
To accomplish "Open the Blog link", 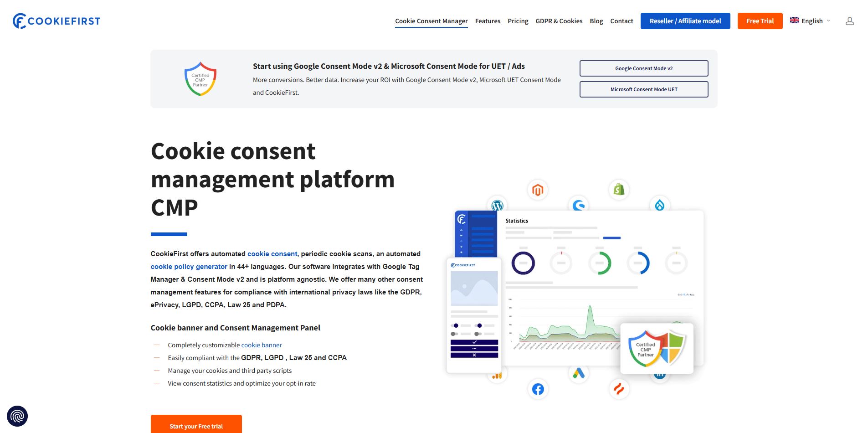I will (596, 21).
